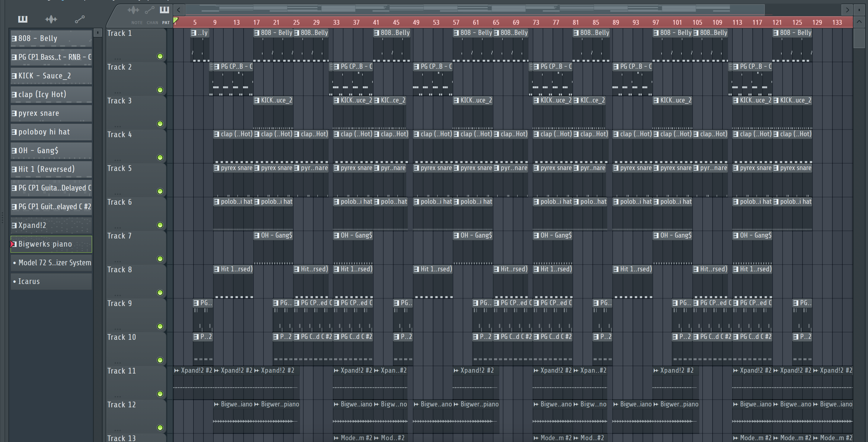Show audio clips in the picker panel
The image size is (868, 442).
point(51,19)
